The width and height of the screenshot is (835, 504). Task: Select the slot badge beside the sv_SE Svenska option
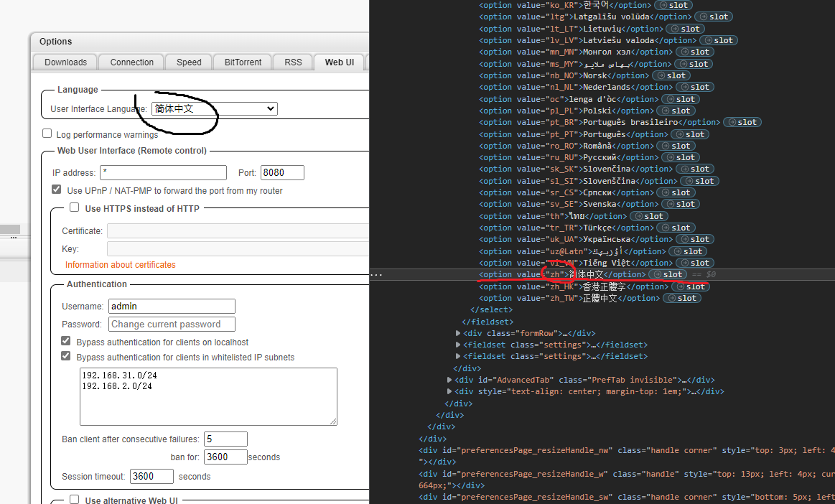pyautogui.click(x=680, y=204)
